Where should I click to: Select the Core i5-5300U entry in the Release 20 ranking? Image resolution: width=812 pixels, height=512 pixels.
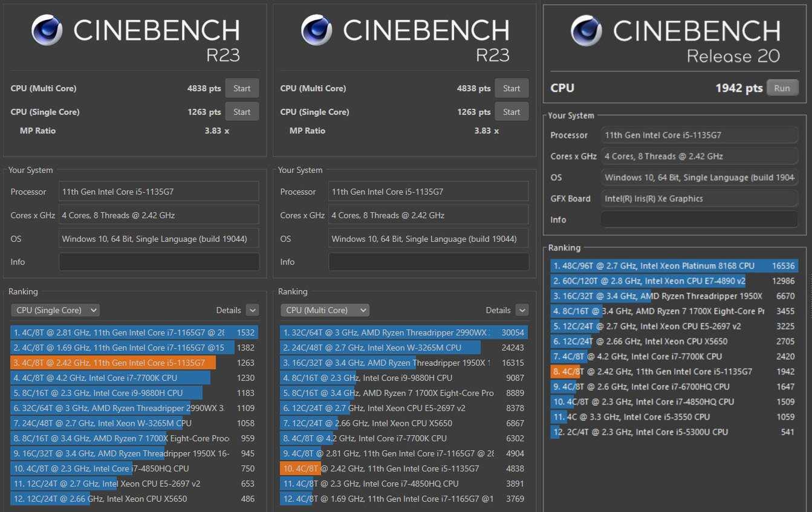(x=674, y=432)
